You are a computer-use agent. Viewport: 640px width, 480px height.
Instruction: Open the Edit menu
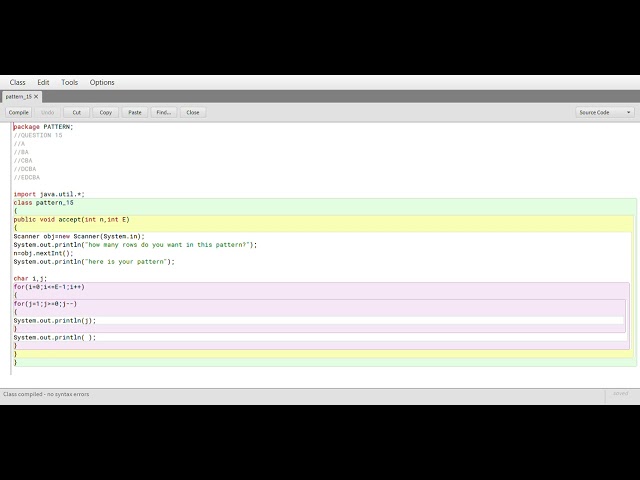[x=43, y=82]
